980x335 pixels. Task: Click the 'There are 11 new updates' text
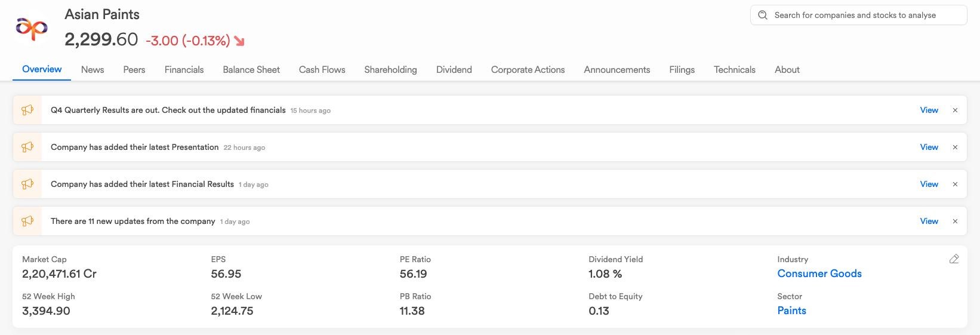click(x=133, y=221)
